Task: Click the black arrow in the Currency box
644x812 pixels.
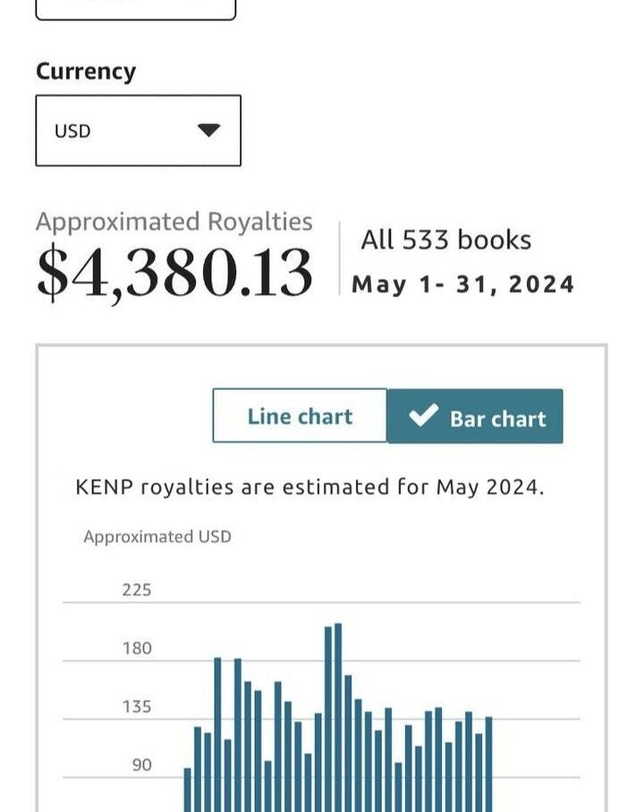Action: pyautogui.click(x=208, y=131)
